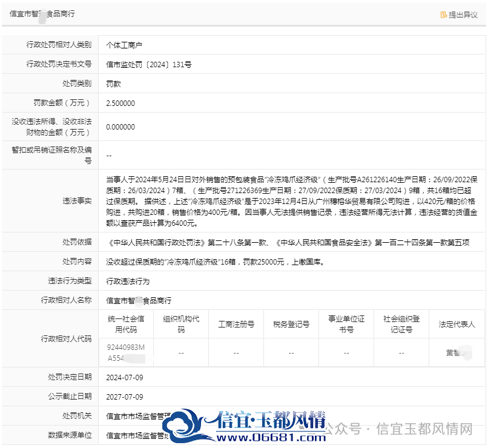Click the violation facts paragraph about 冷冻鸡爪
This screenshot has height=448, width=488.
tap(292, 201)
